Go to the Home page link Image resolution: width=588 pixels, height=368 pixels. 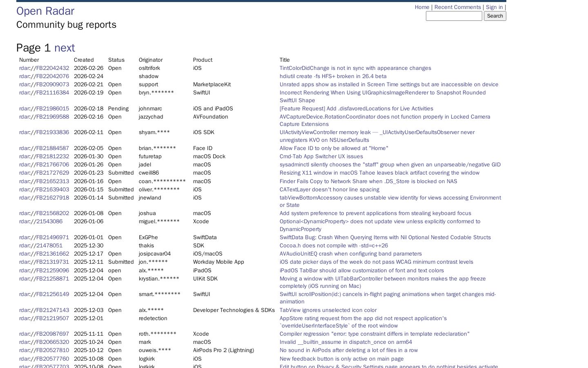[x=422, y=7]
